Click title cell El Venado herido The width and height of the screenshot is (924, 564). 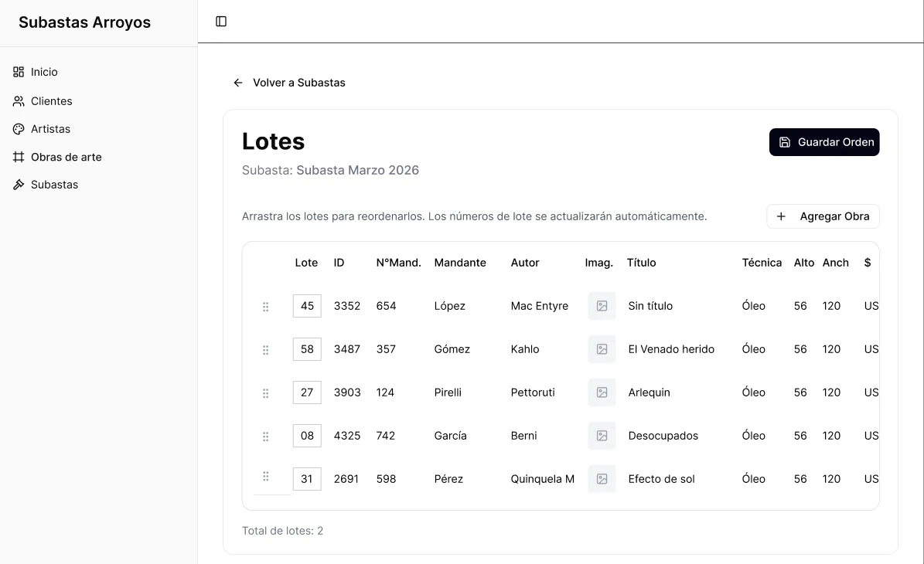(671, 349)
